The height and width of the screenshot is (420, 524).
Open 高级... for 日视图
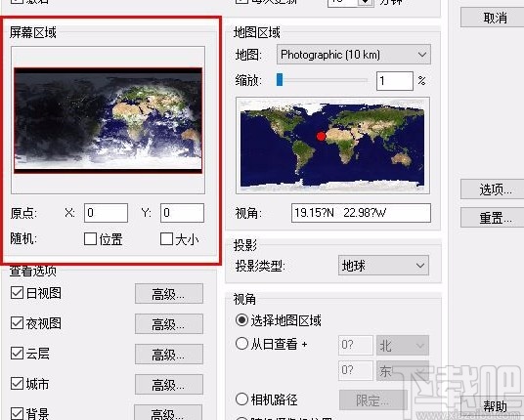click(x=169, y=293)
